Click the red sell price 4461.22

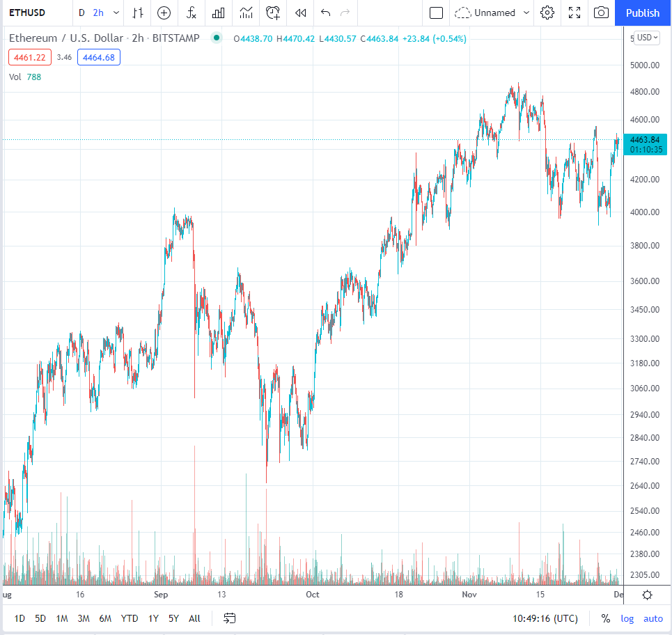(30, 57)
